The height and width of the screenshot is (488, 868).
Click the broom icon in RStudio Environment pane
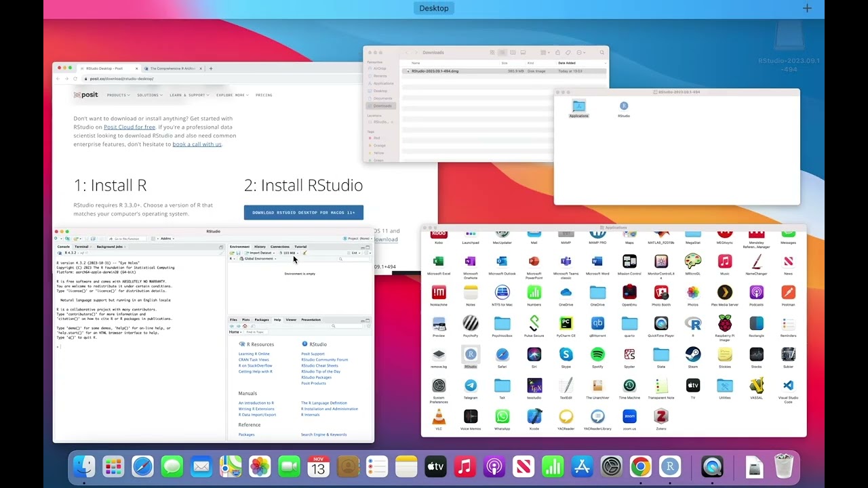304,253
